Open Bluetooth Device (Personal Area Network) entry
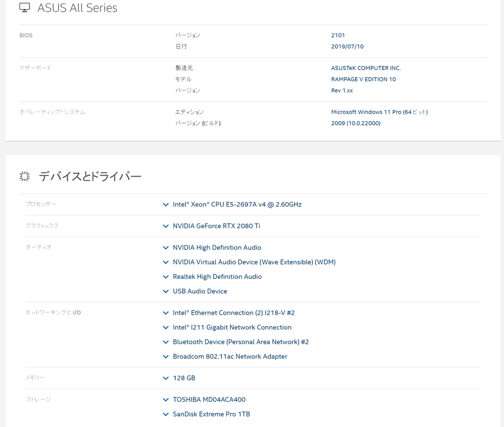 click(241, 342)
